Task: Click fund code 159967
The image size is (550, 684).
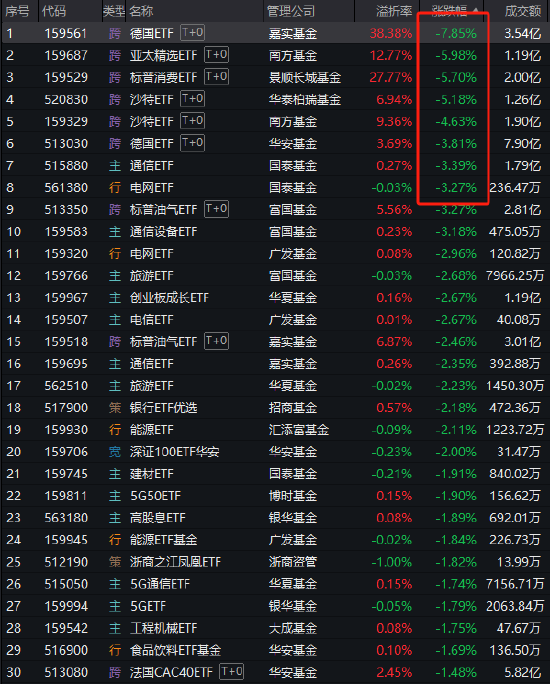Action: 66,298
